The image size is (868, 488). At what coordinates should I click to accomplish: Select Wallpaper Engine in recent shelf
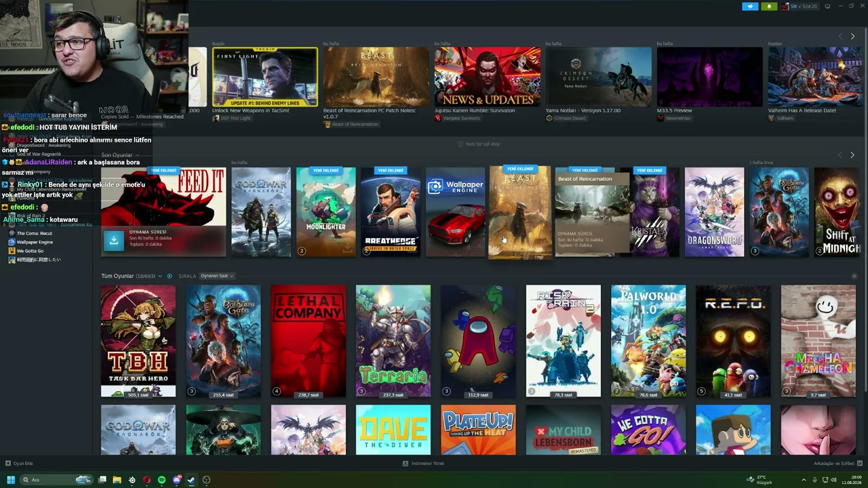click(456, 212)
